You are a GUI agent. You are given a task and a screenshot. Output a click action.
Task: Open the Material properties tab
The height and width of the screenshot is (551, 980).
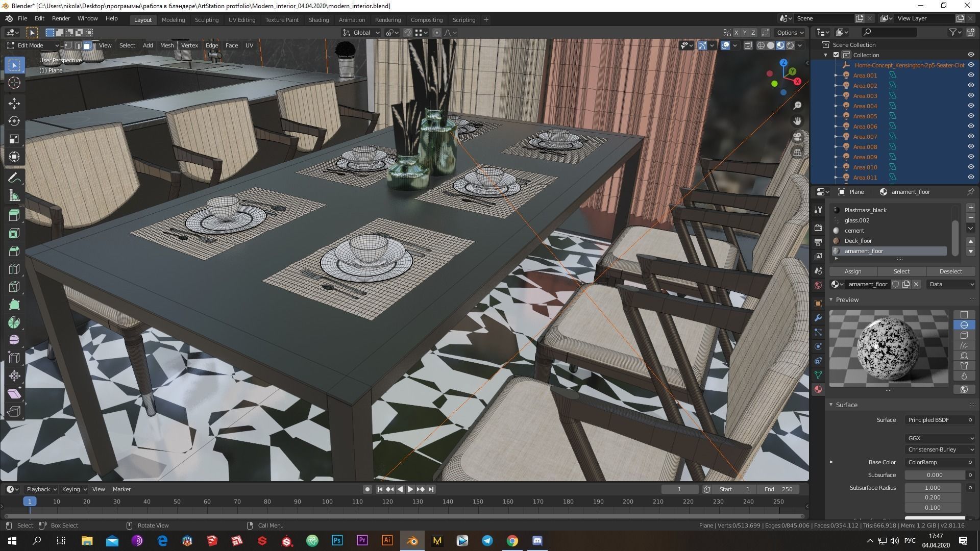[818, 389]
